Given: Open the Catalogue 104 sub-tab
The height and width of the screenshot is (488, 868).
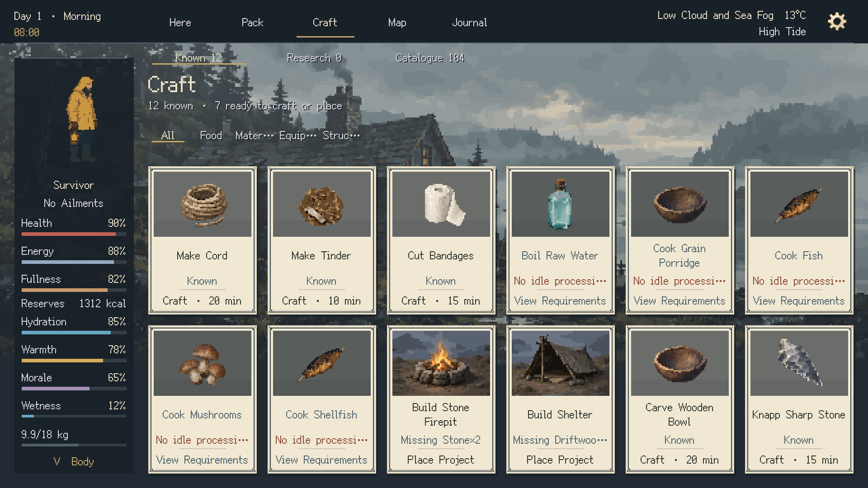Looking at the screenshot, I should (x=430, y=58).
